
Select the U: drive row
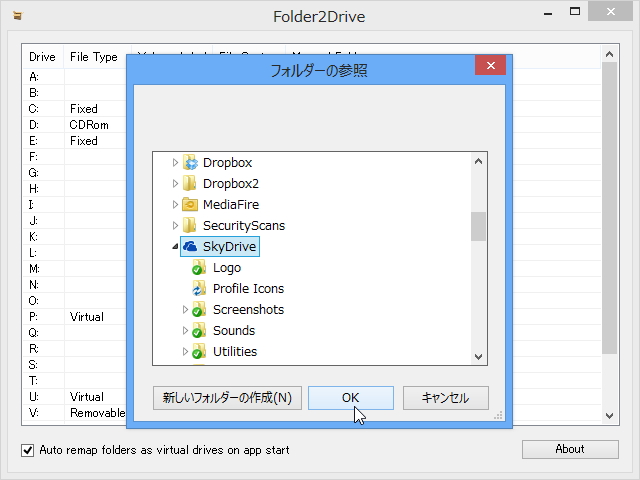(74, 397)
